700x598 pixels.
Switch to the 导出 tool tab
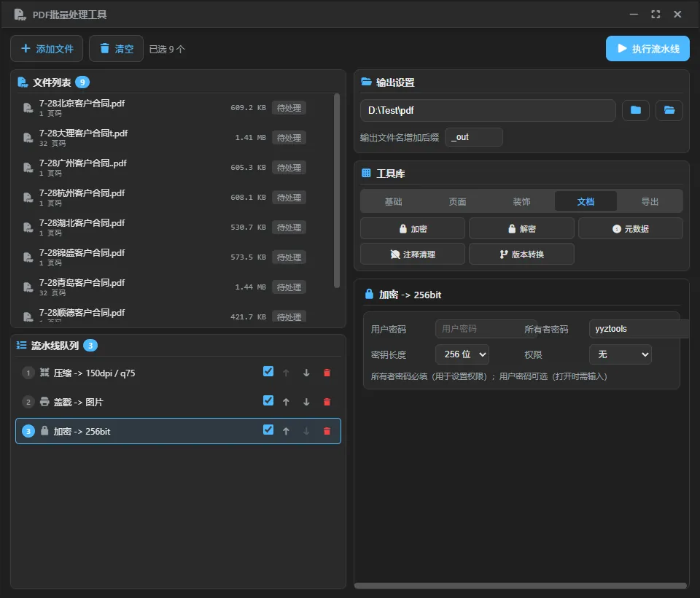650,202
